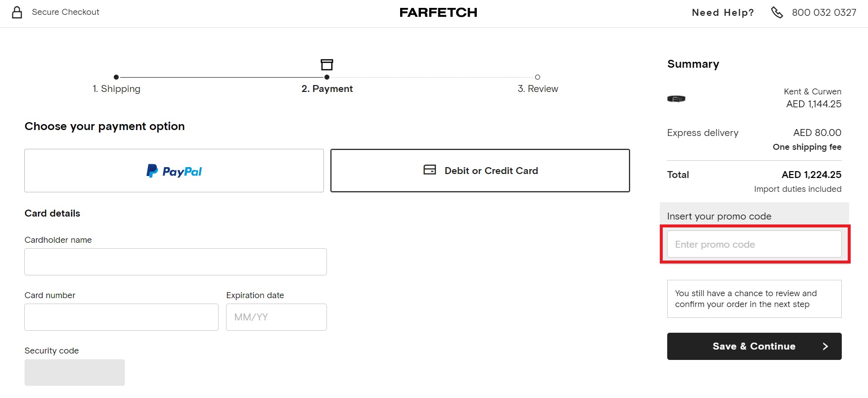Click the secure checkout padlock icon
The height and width of the screenshot is (398, 868).
(17, 12)
